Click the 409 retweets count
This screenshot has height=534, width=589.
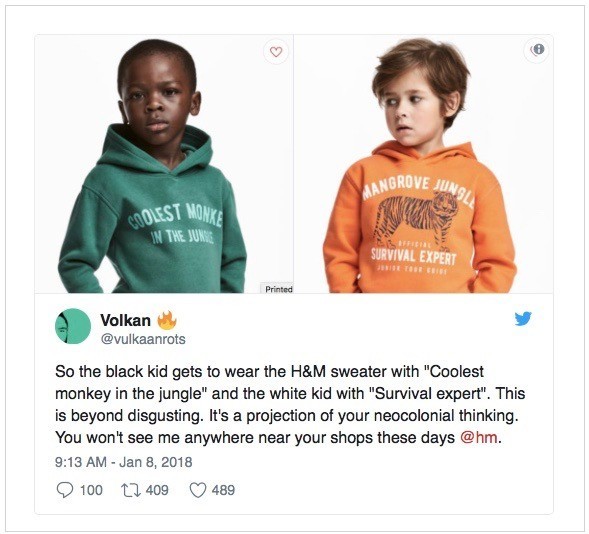157,490
